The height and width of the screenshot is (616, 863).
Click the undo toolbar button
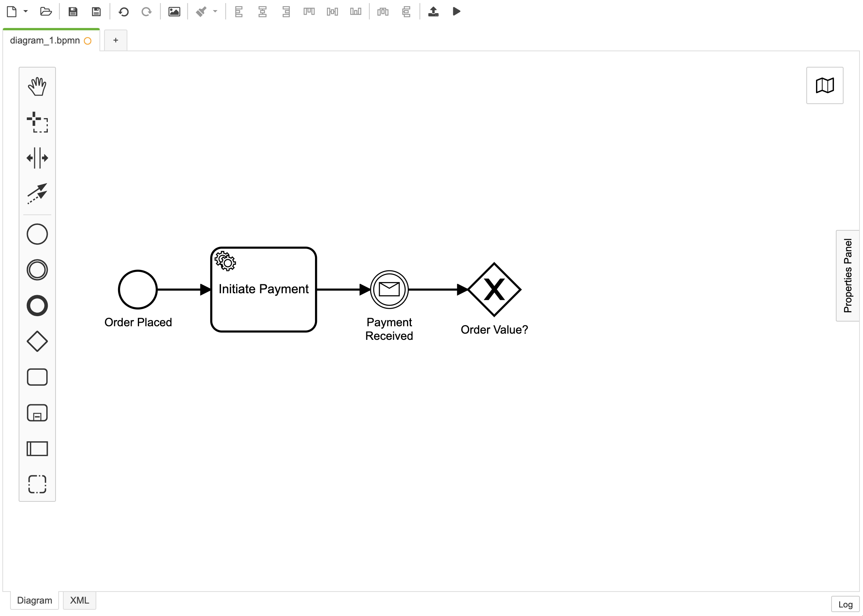123,11
